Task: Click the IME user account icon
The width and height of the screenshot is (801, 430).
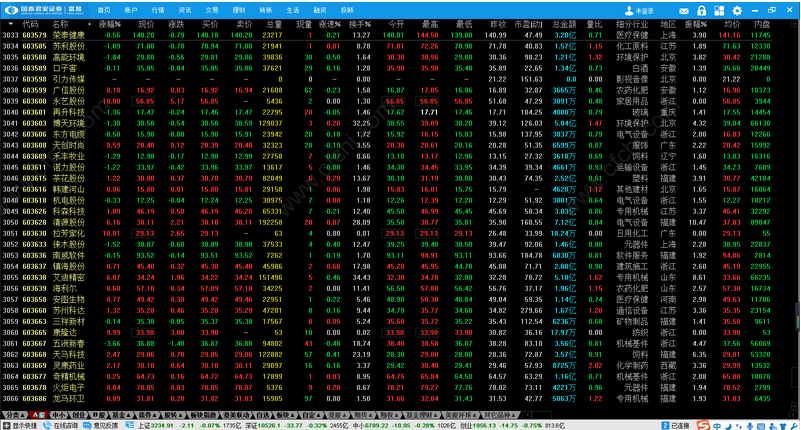Action: (772, 426)
